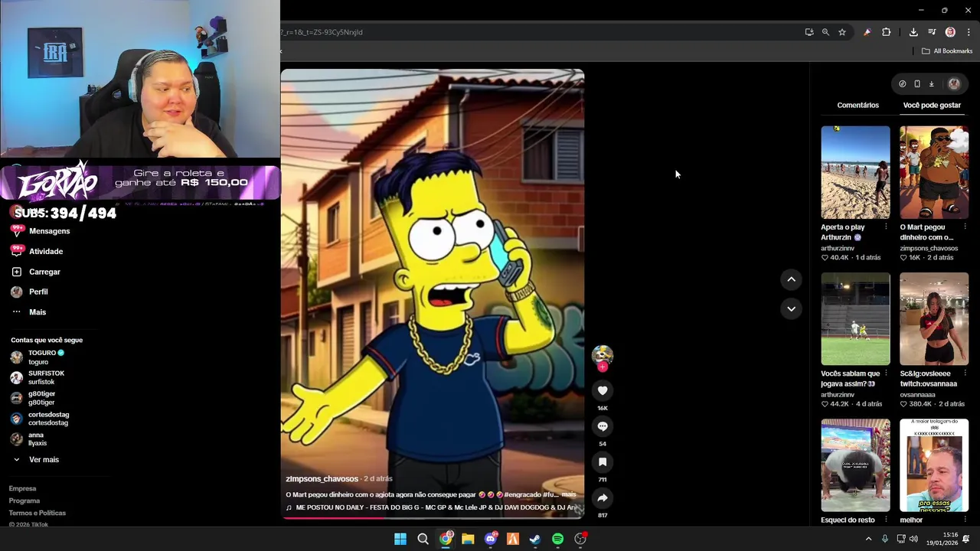Screen dimensions: 980x551
Task: Bookmark this tab with the star icon
Action: click(842, 32)
